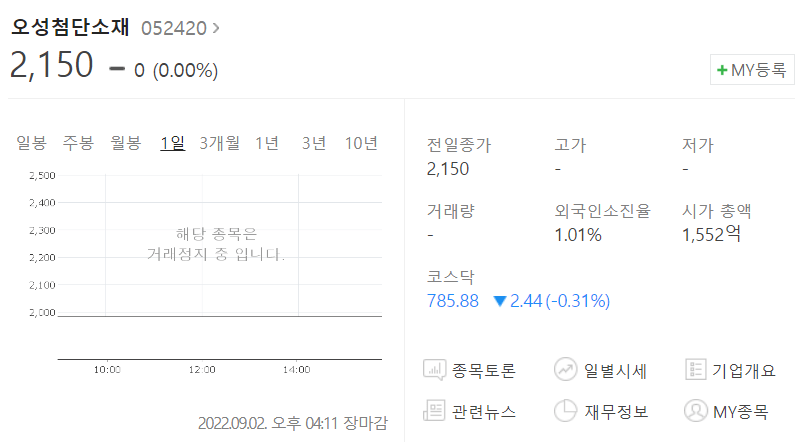Select the 1년 chart period tab
This screenshot has height=442, width=812.
267,143
